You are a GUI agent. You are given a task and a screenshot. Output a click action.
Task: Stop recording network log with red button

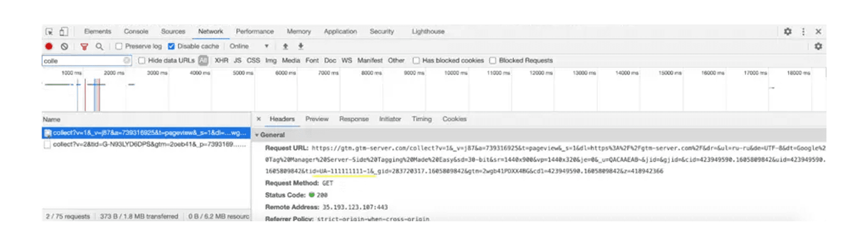49,46
